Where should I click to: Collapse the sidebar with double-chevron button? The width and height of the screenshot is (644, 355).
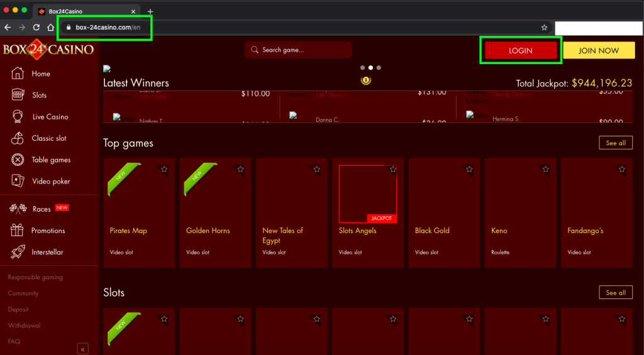pos(82,349)
